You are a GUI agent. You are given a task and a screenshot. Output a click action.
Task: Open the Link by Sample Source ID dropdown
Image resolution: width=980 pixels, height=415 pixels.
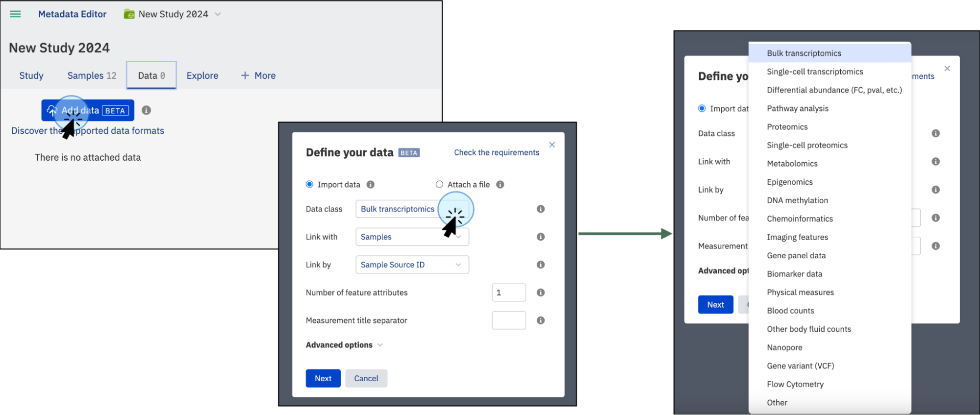coord(412,265)
